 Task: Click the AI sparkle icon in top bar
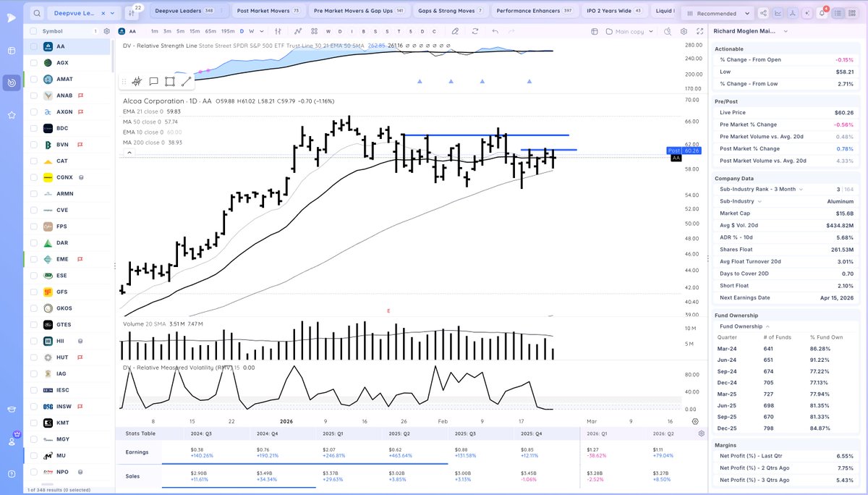click(808, 13)
